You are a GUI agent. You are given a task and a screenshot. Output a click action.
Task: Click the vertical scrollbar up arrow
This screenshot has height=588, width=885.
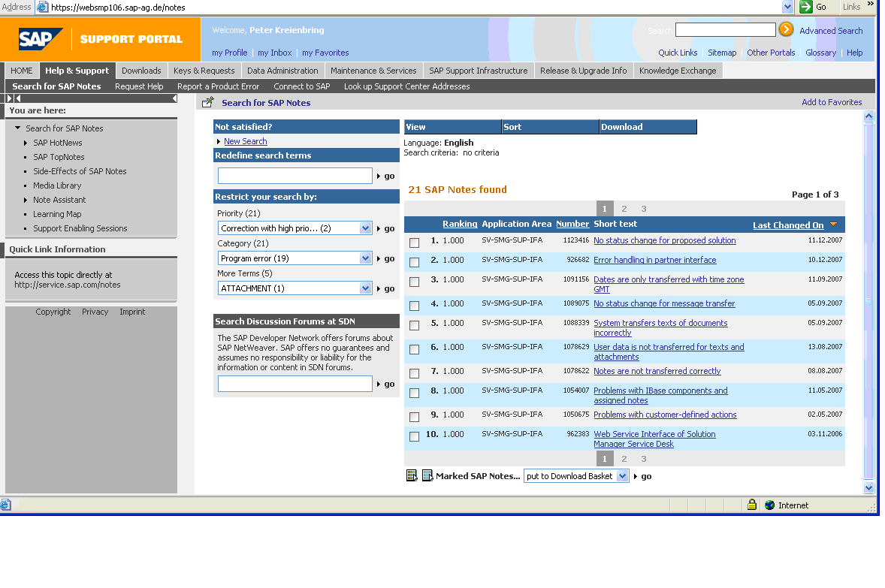click(x=868, y=116)
